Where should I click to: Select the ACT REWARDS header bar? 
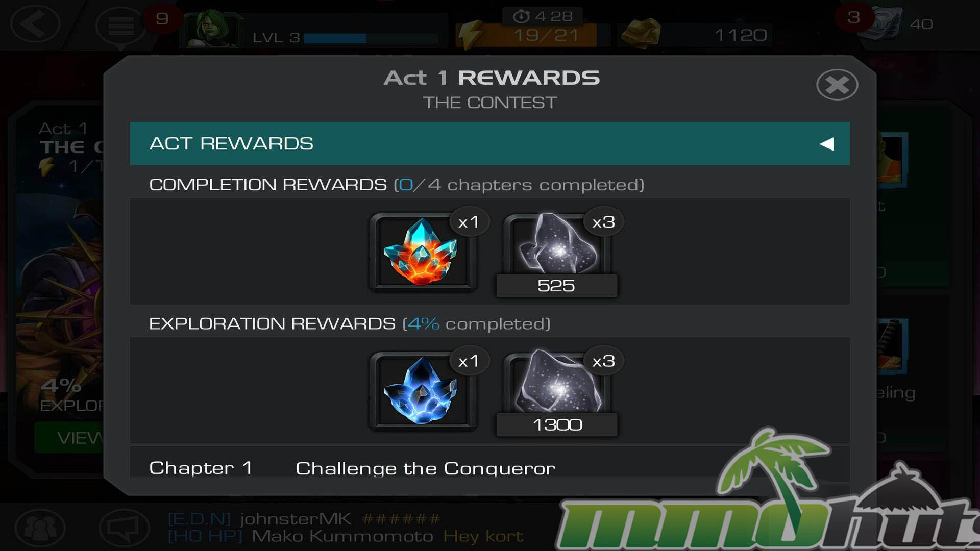click(490, 143)
